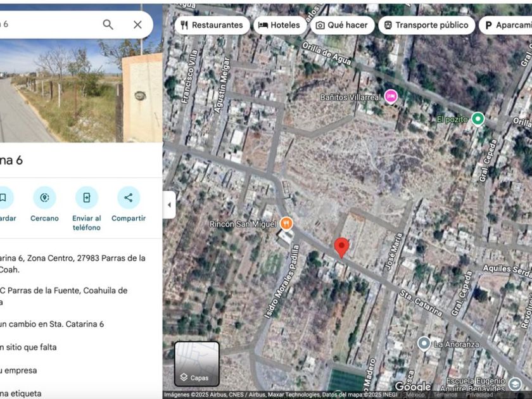Collapse the side panel with the arrow
This screenshot has width=532, height=399.
[x=169, y=205]
